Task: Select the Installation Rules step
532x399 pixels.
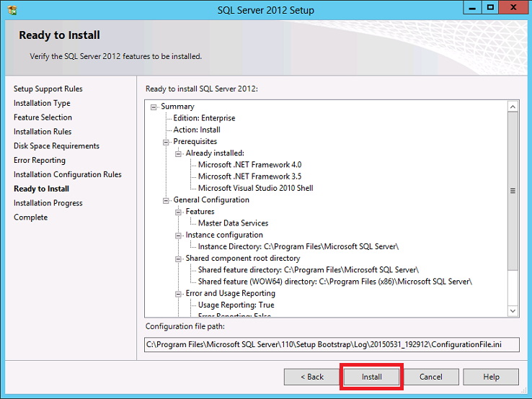Action: (x=43, y=132)
